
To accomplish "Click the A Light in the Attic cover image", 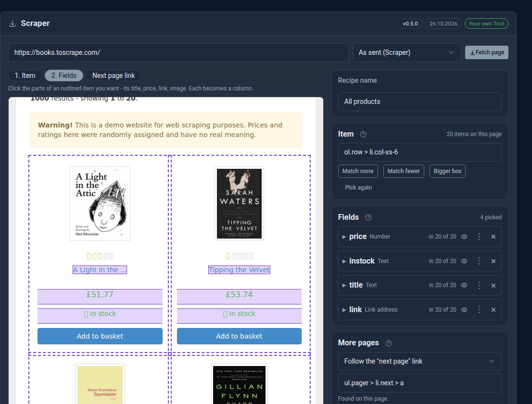I will [x=100, y=203].
